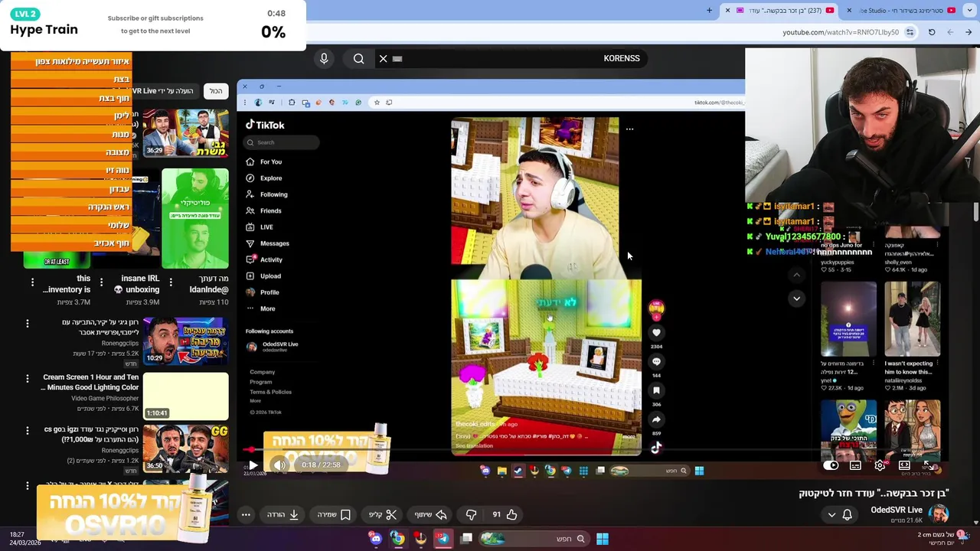The width and height of the screenshot is (980, 551).
Task: Toggle YouTube autoplay switch
Action: pyautogui.click(x=831, y=465)
